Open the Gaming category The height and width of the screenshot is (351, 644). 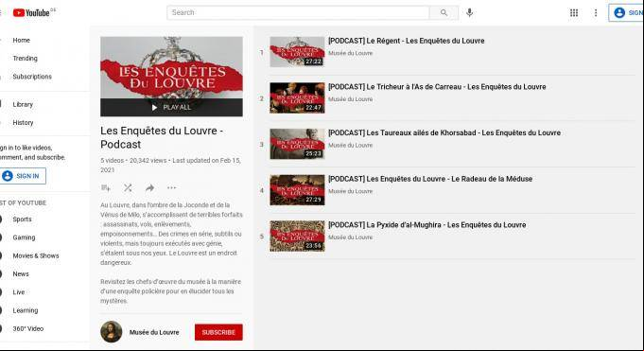point(24,237)
